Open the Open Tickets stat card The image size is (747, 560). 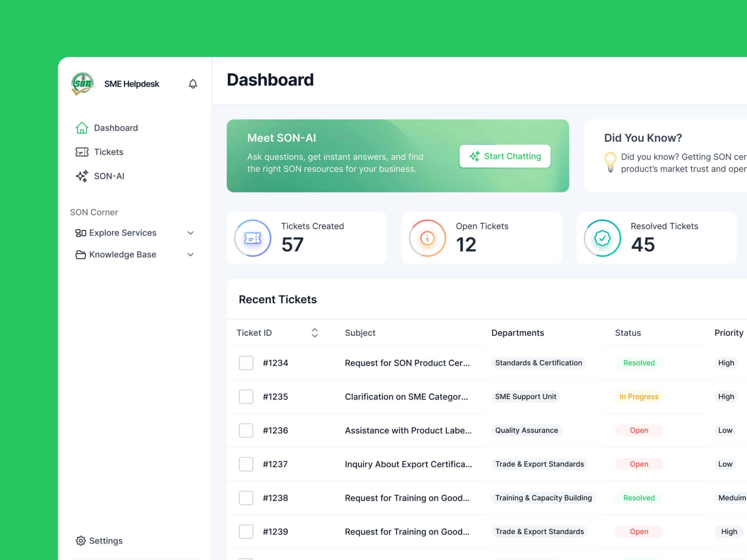click(481, 238)
